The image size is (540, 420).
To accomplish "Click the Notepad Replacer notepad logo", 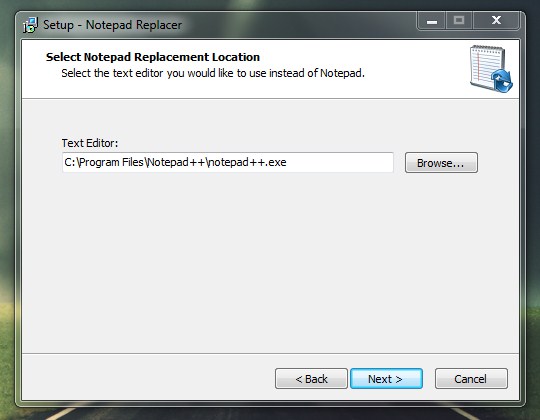I will [x=491, y=69].
